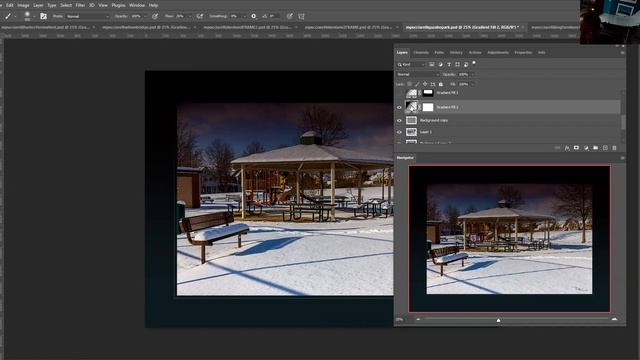Add layer mask icon at panel bottom
Viewport: 640px width, 360px height.
tap(576, 148)
